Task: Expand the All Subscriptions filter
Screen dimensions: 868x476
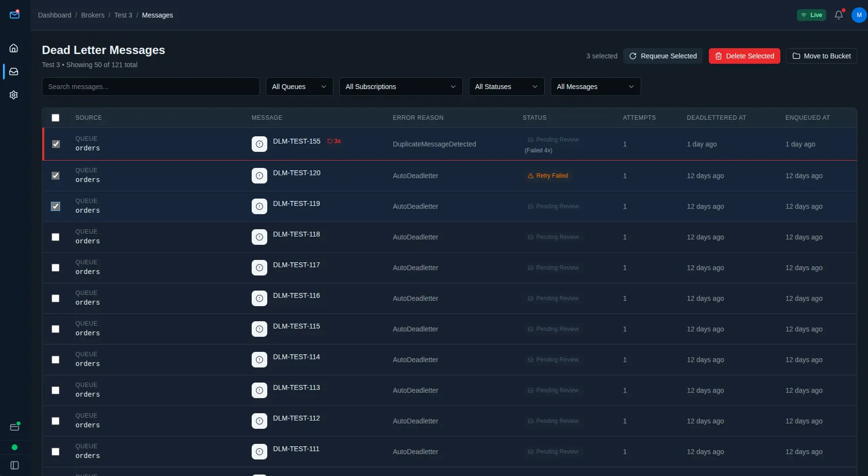Action: point(401,87)
